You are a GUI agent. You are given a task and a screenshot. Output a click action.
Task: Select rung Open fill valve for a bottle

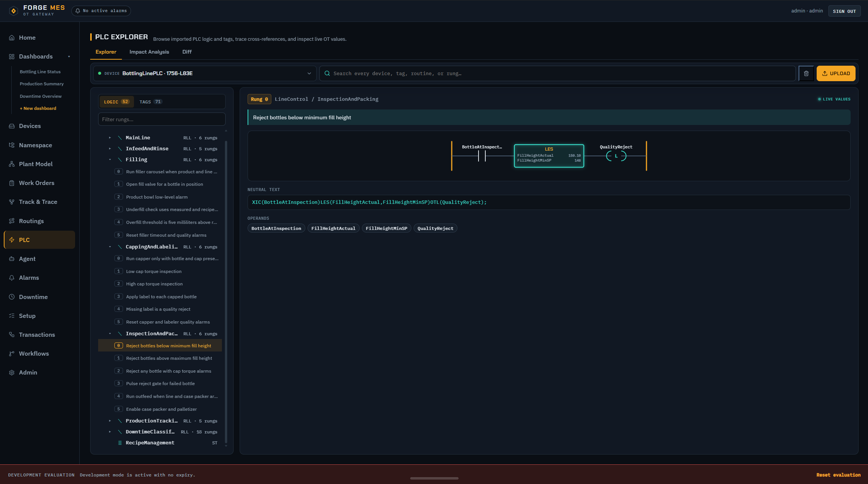click(x=160, y=184)
